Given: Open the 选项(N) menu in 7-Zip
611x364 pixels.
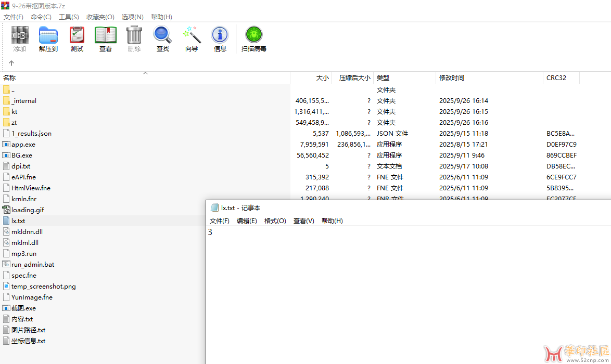Looking at the screenshot, I should pos(132,17).
